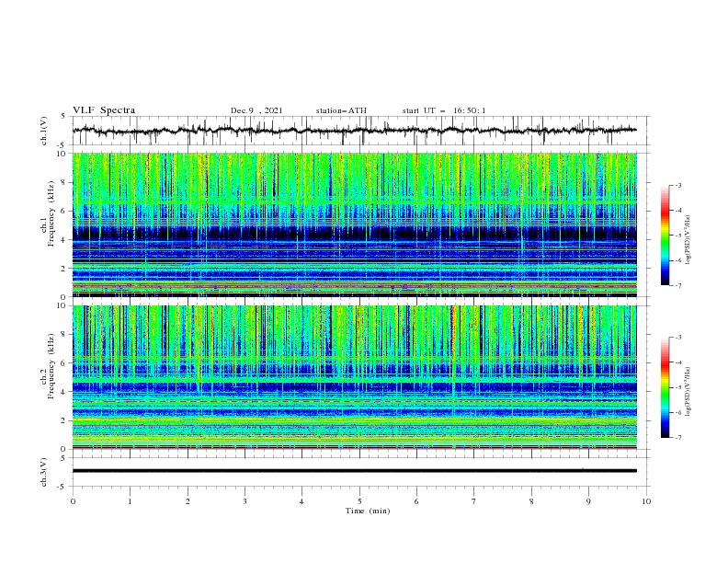This screenshot has width=728, height=563.
Task: Click the 'Time (min)' axis label
Action: coord(368,511)
